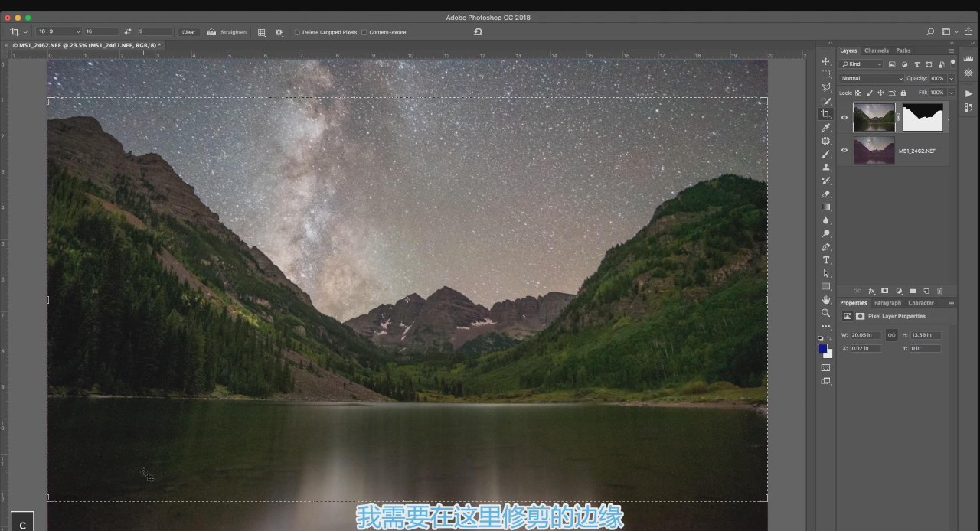Enable Delete Cropped Pixels checkbox
The image size is (980, 531).
[x=297, y=32]
